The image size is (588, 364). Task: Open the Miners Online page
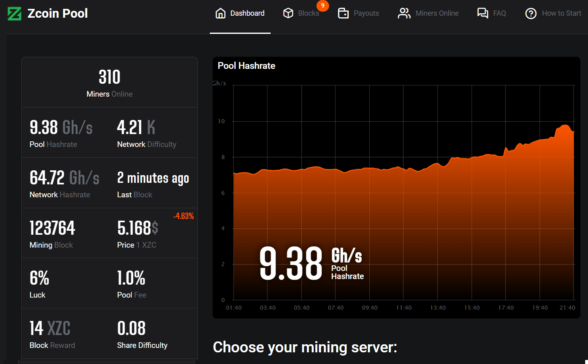437,13
